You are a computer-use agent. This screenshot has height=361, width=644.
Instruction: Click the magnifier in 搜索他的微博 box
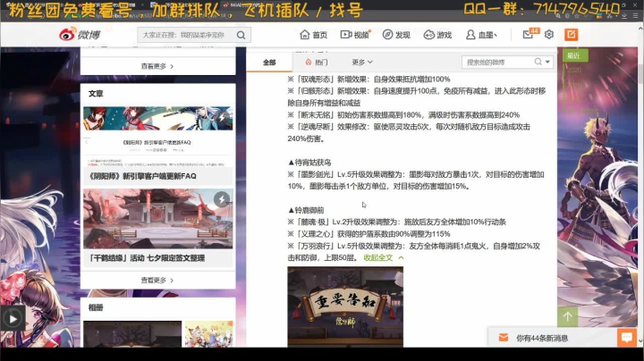coord(538,62)
